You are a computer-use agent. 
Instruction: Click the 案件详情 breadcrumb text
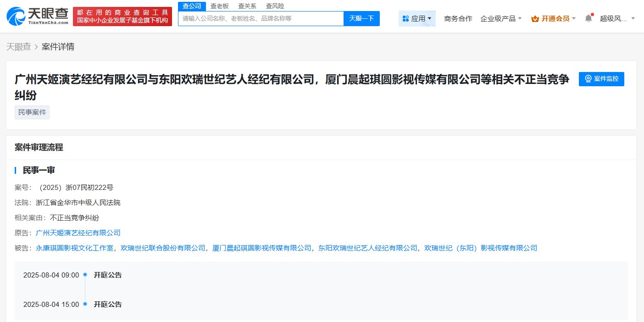coord(58,47)
